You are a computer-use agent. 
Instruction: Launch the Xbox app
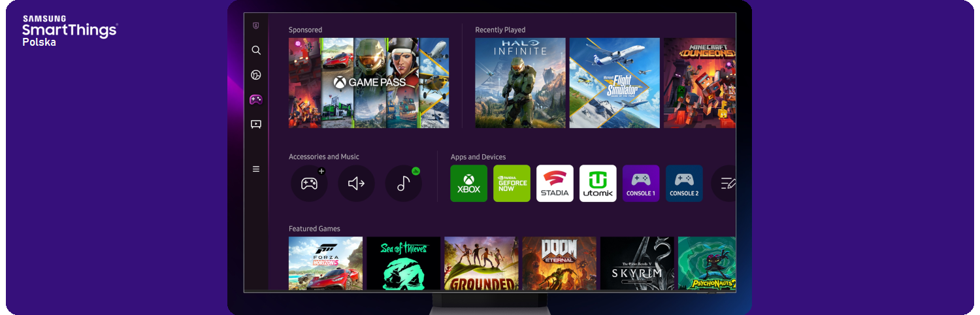click(468, 184)
